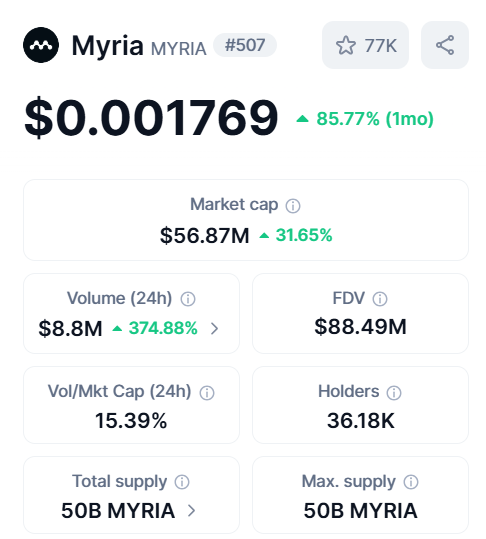Expand Total supply details via chevron
The width and height of the screenshot is (486, 539).
(x=192, y=511)
